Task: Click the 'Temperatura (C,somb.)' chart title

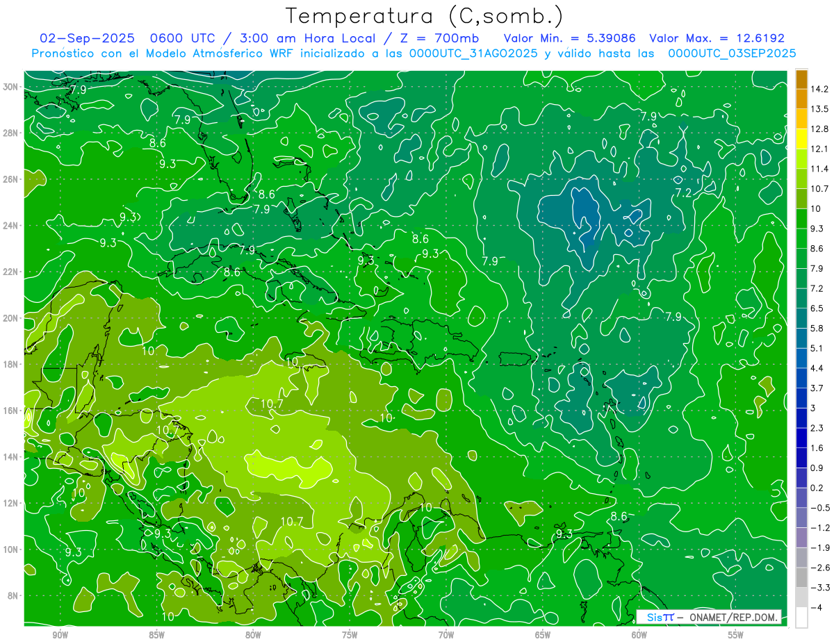Action: [x=425, y=16]
